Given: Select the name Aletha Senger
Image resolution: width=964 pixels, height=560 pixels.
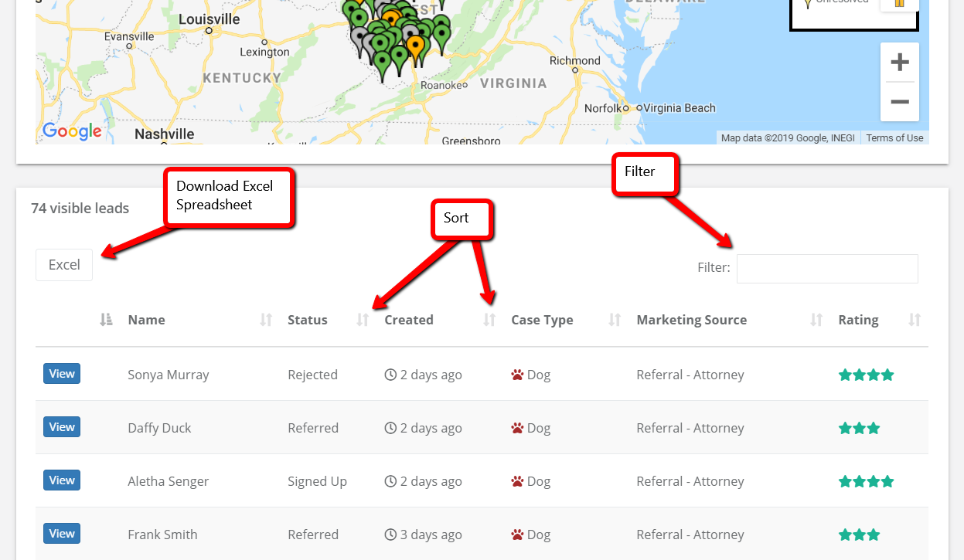Looking at the screenshot, I should click(169, 481).
